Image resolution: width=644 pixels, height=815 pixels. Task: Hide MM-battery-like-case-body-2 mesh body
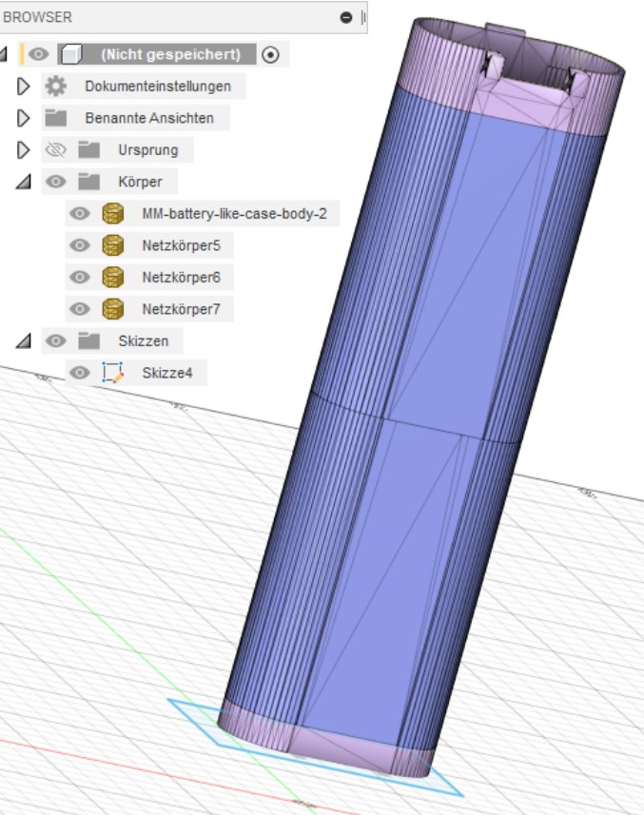pyautogui.click(x=80, y=214)
